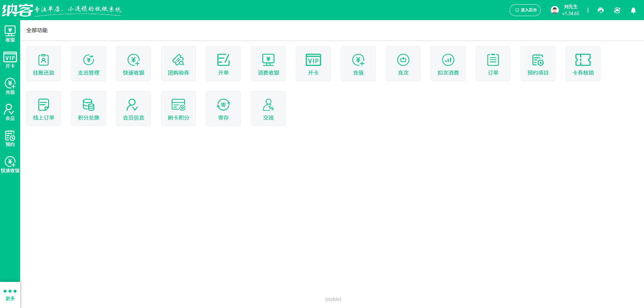Open the 交班 function tile
The height and width of the screenshot is (308, 644).
coord(268,109)
